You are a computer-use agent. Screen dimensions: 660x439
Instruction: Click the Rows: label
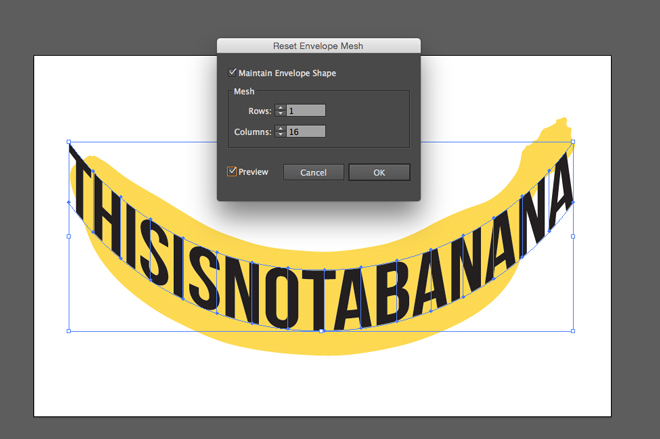260,111
